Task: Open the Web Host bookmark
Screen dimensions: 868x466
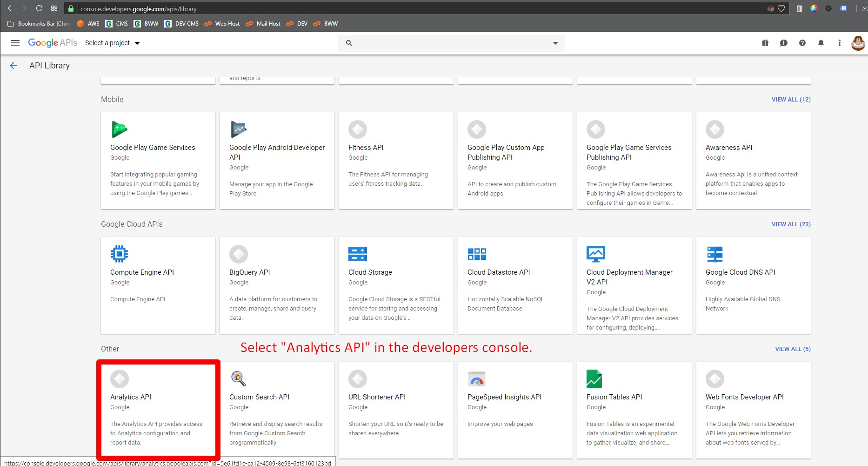Action: (222, 24)
